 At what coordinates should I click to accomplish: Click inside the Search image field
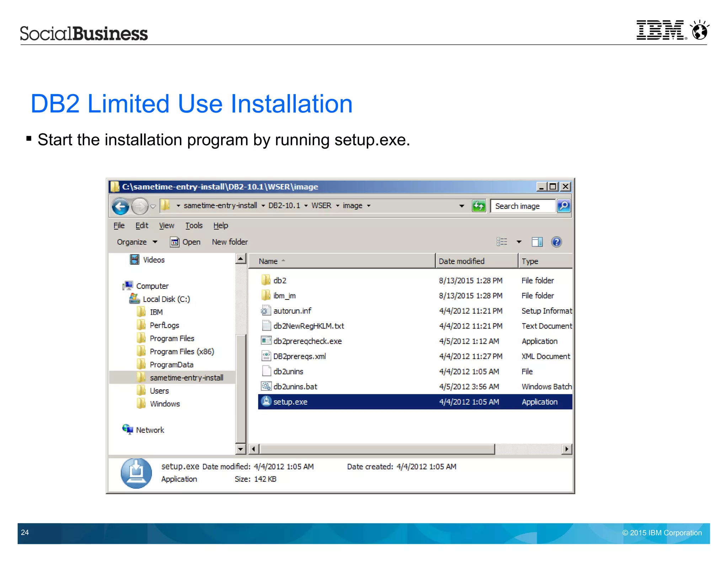click(523, 206)
